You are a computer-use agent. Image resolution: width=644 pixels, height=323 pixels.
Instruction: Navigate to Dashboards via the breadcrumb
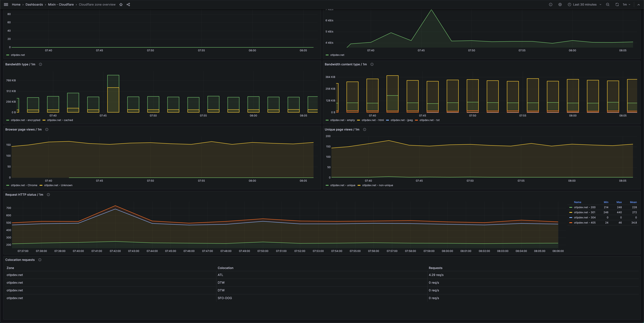(x=34, y=4)
